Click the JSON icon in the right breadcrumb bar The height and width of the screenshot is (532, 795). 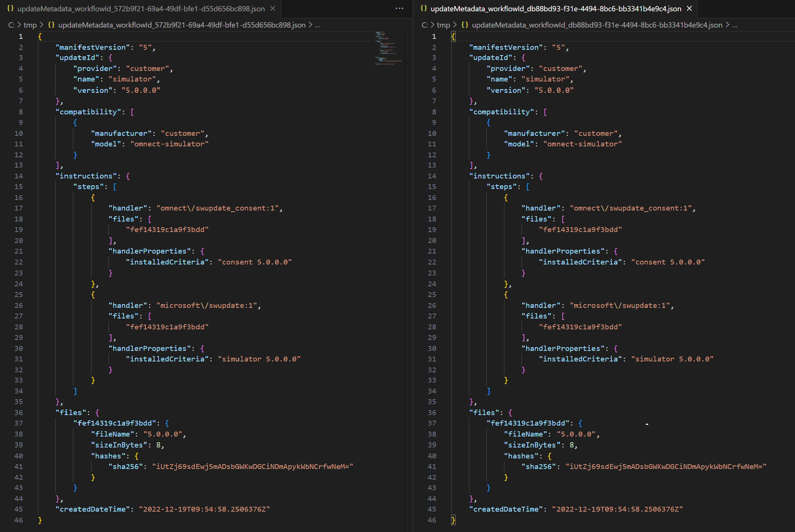(x=465, y=25)
